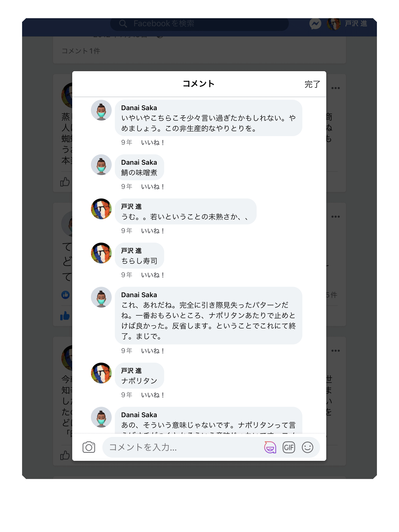
Task: Open the avatar sticker picker
Action: [270, 447]
